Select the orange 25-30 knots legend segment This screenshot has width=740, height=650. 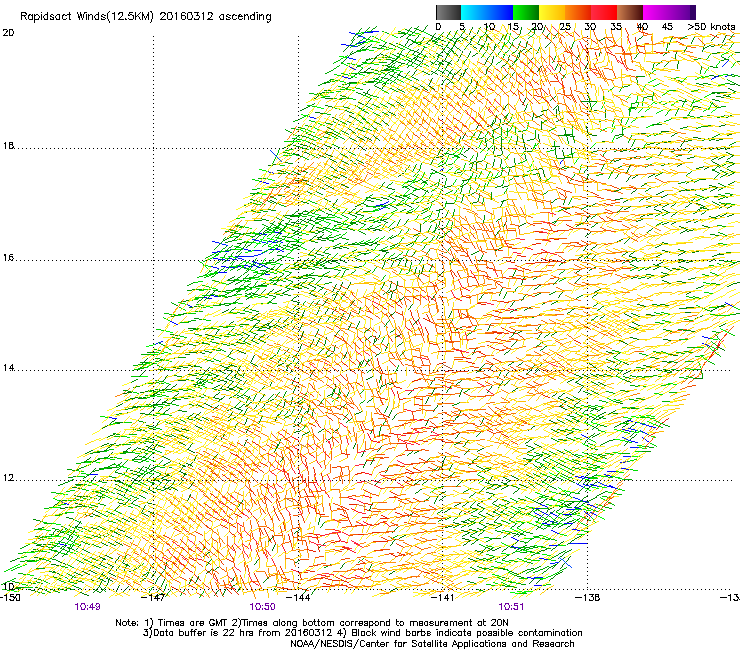(578, 12)
